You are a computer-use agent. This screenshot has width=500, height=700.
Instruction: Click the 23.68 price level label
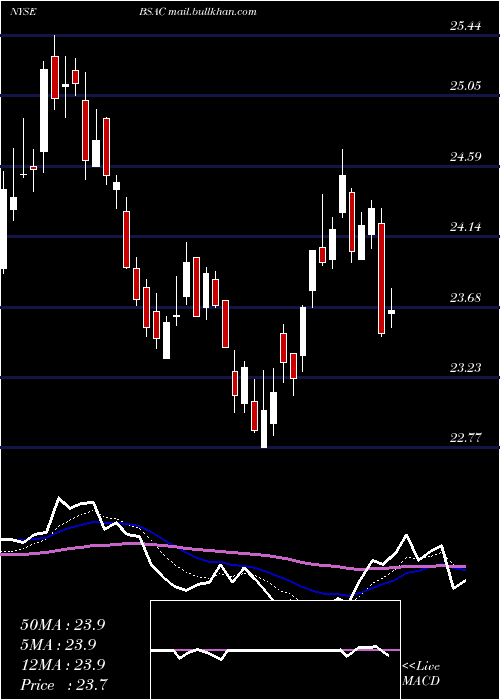tap(466, 298)
